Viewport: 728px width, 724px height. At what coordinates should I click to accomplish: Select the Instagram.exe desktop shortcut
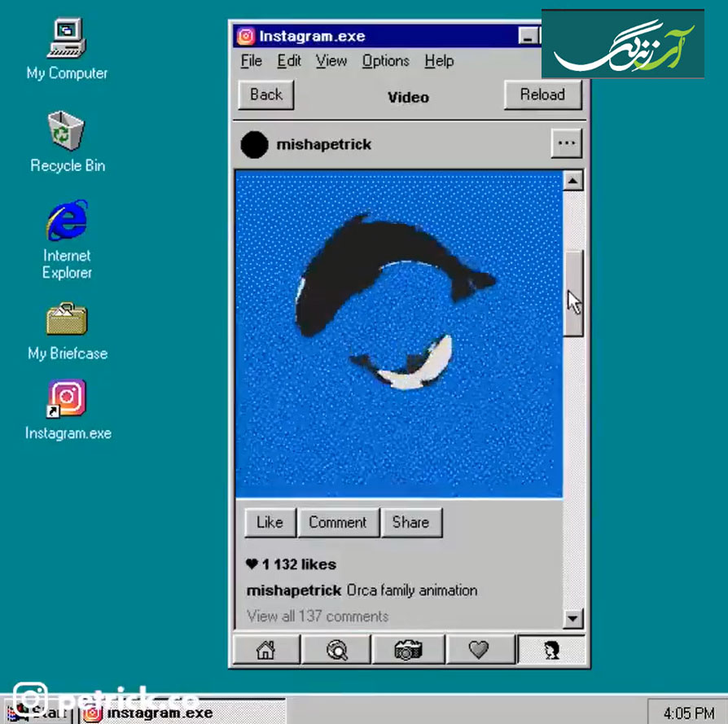click(x=68, y=410)
